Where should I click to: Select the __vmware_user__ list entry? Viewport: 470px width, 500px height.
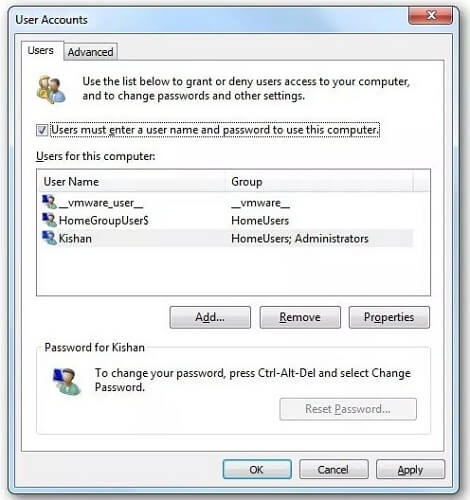(x=225, y=202)
